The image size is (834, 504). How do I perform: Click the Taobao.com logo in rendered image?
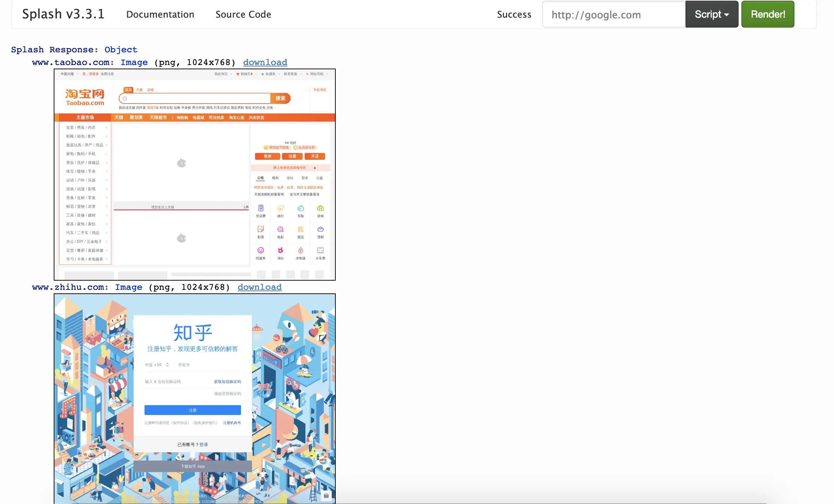(85, 97)
